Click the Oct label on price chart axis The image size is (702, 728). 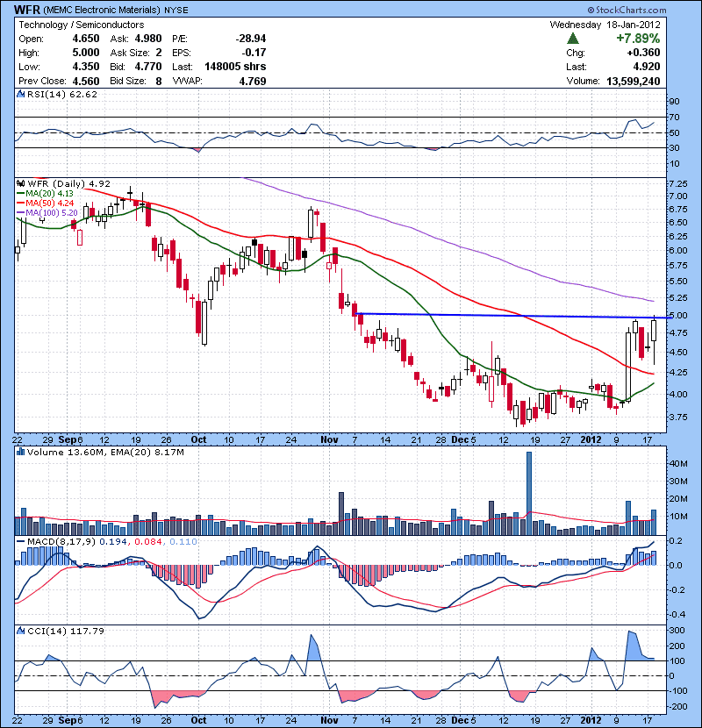(199, 439)
